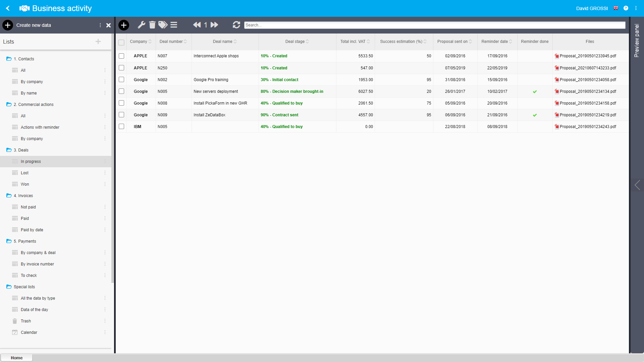This screenshot has height=362, width=644.
Task: Select the Google N002 row checkbox
Action: click(121, 79)
